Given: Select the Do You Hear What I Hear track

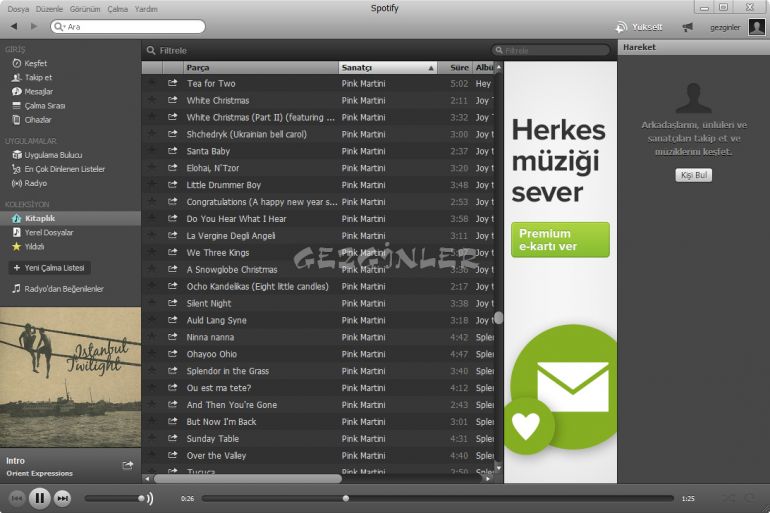Looking at the screenshot, I should [x=318, y=219].
